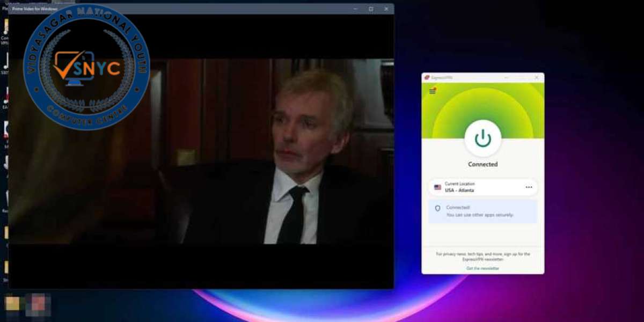Click the newsletter sign-up text in ExpressVPN
The height and width of the screenshot is (322, 644).
pyautogui.click(x=483, y=256)
